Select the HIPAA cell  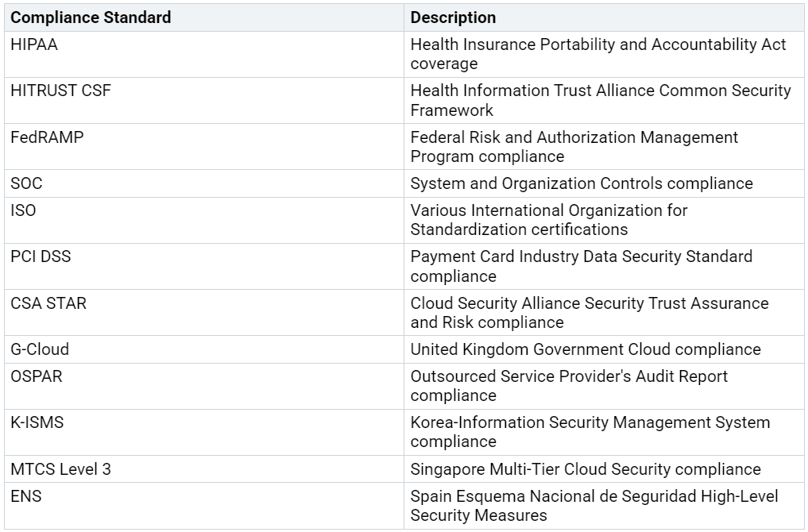click(x=204, y=55)
